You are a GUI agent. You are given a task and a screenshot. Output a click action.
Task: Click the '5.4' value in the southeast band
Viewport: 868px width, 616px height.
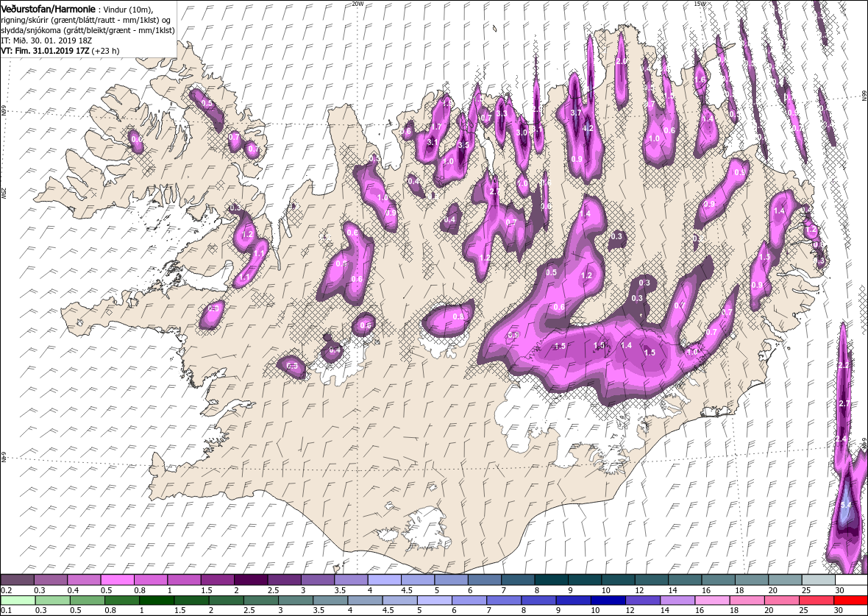846,505
